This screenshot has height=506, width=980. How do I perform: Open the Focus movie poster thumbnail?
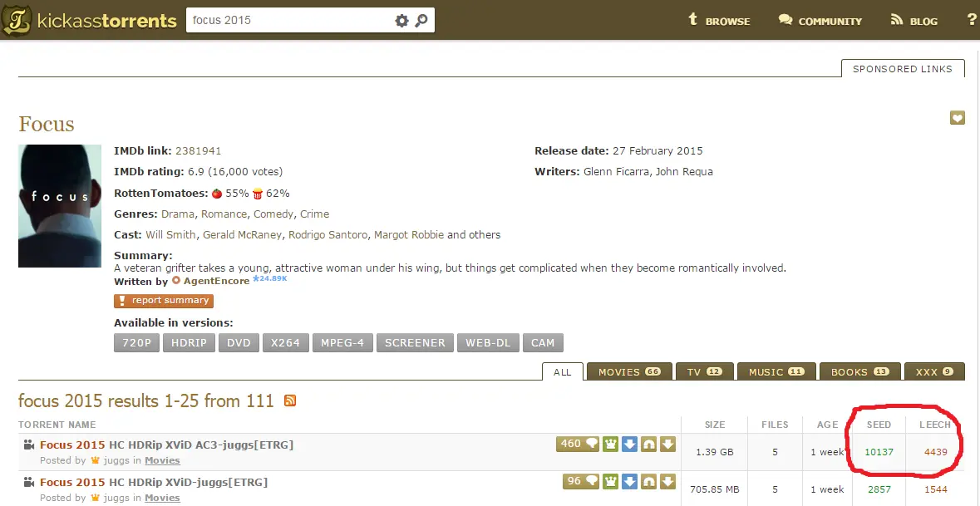tap(59, 206)
